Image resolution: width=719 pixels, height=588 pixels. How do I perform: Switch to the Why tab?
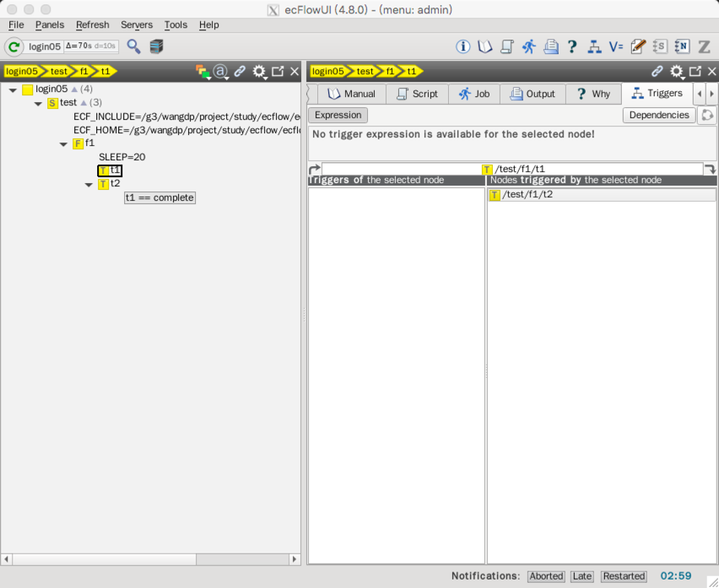click(593, 94)
